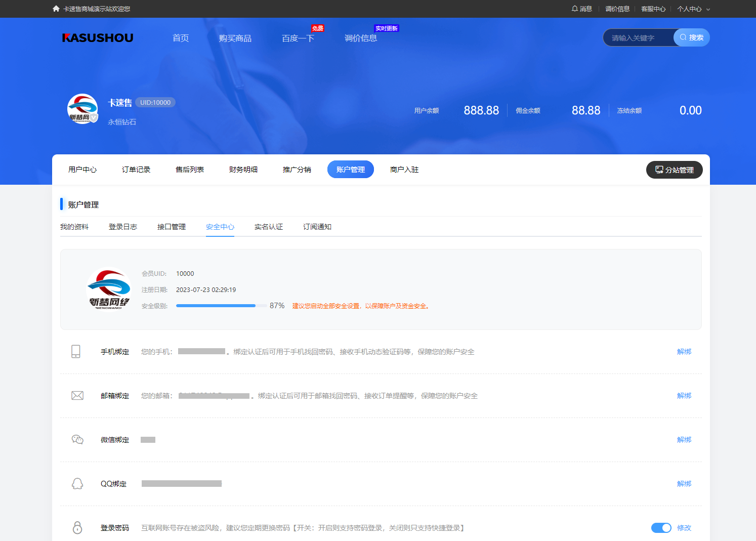Open the 登录日志 sub-tab

point(123,227)
